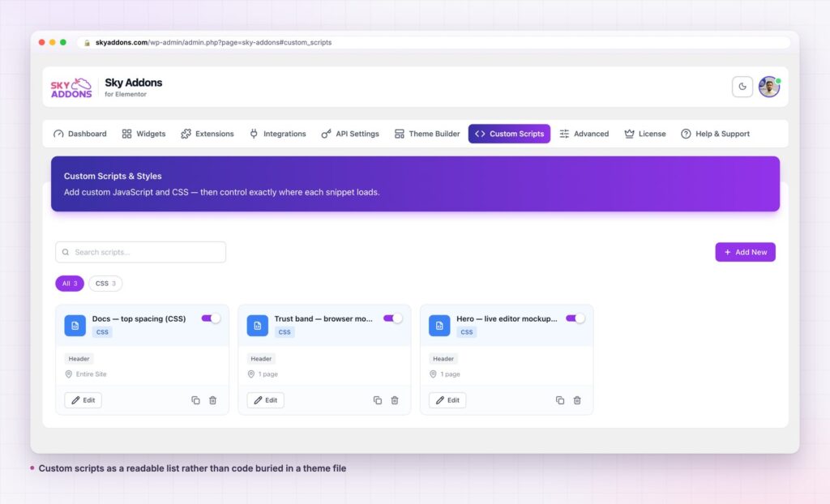Screen dimensions: 830x504
Task: Toggle dark mode with the moon icon
Action: pos(742,87)
